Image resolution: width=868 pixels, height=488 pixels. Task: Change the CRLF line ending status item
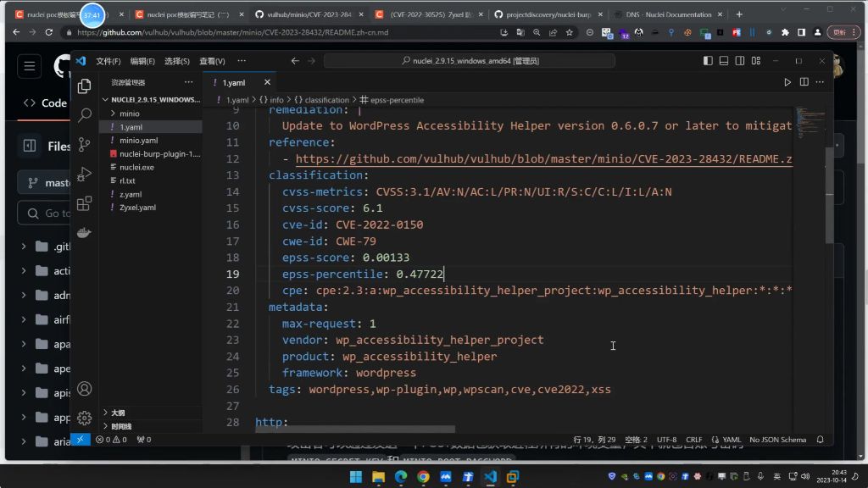click(x=693, y=440)
